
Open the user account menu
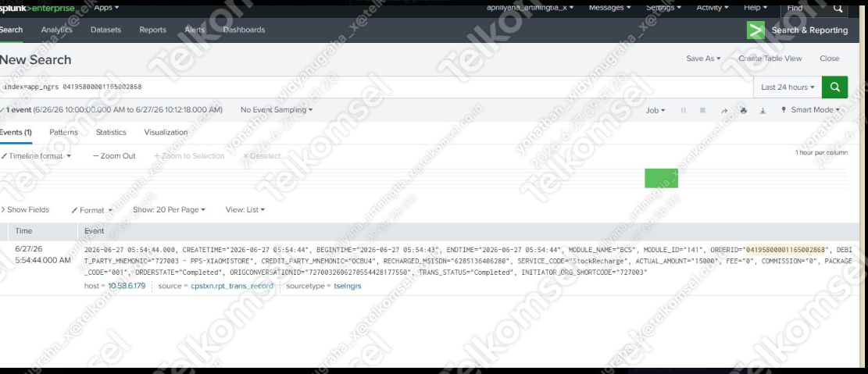click(x=530, y=8)
